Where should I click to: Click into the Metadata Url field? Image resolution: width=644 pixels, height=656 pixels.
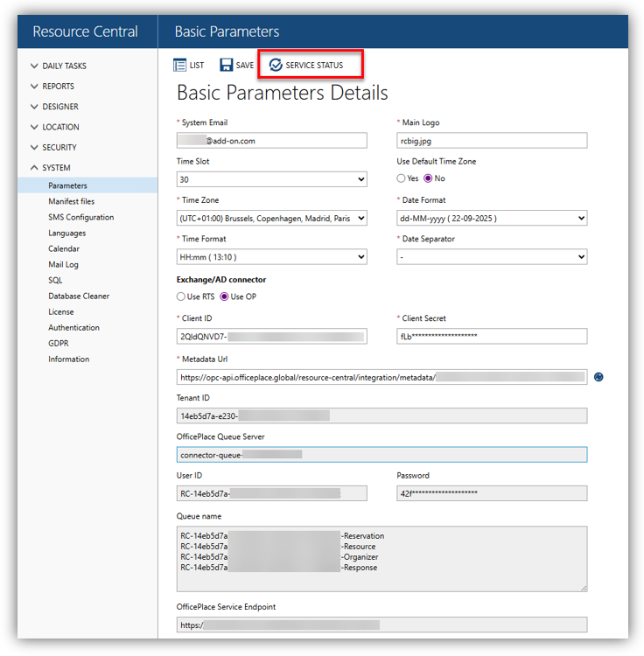pos(381,377)
